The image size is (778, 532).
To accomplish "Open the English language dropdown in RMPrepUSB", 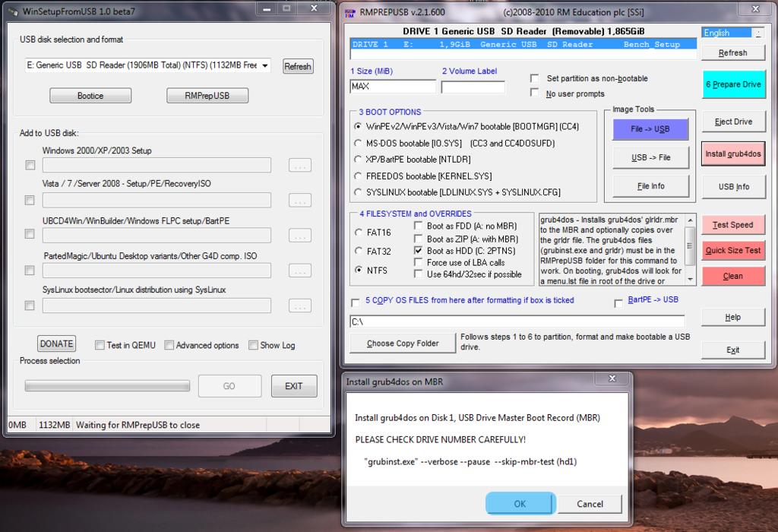I will [758, 33].
